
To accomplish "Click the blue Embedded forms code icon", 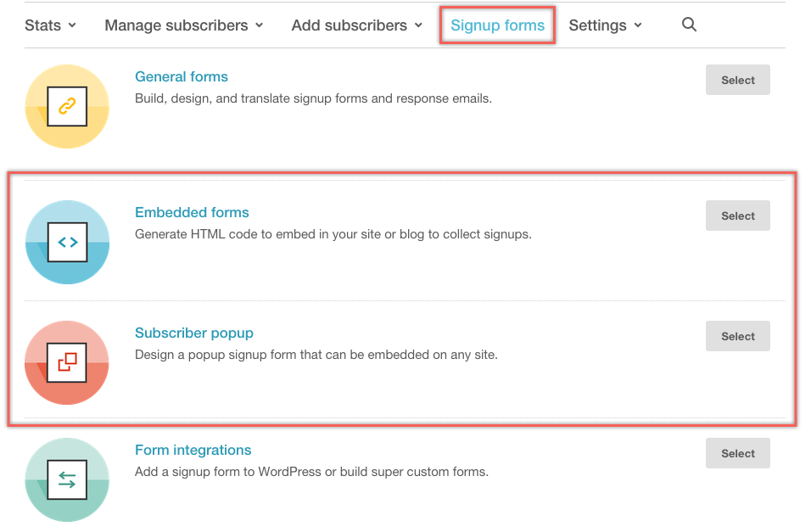I will click(67, 242).
